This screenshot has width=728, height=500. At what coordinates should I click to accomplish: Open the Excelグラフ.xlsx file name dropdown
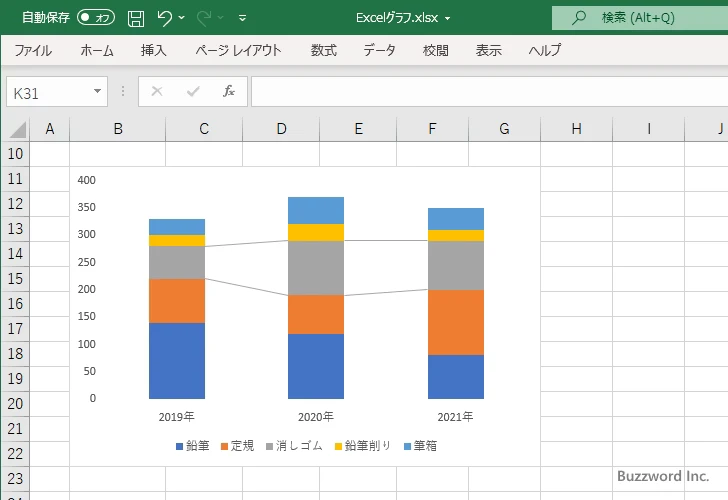(x=448, y=19)
